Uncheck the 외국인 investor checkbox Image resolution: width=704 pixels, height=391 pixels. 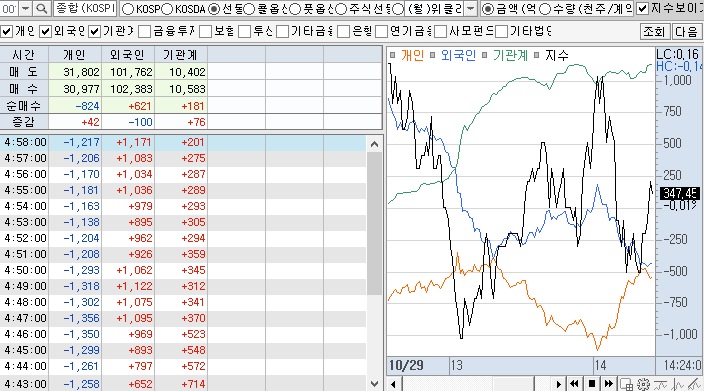click(46, 31)
